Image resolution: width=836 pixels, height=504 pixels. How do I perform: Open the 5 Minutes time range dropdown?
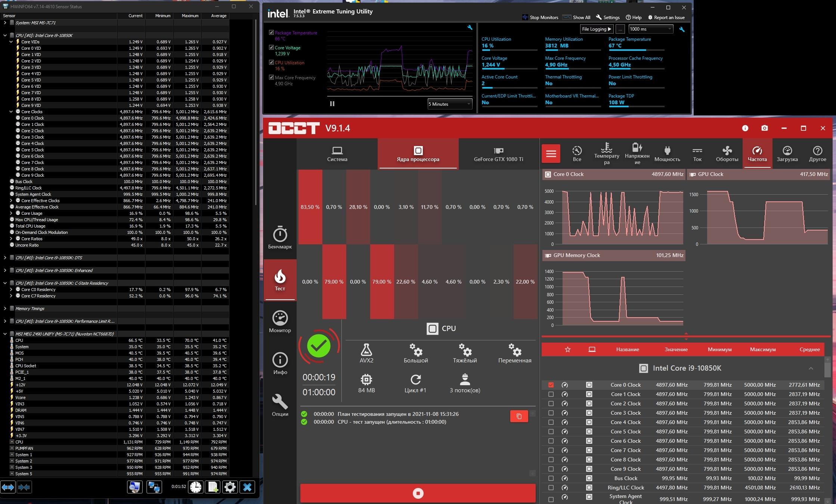click(450, 104)
